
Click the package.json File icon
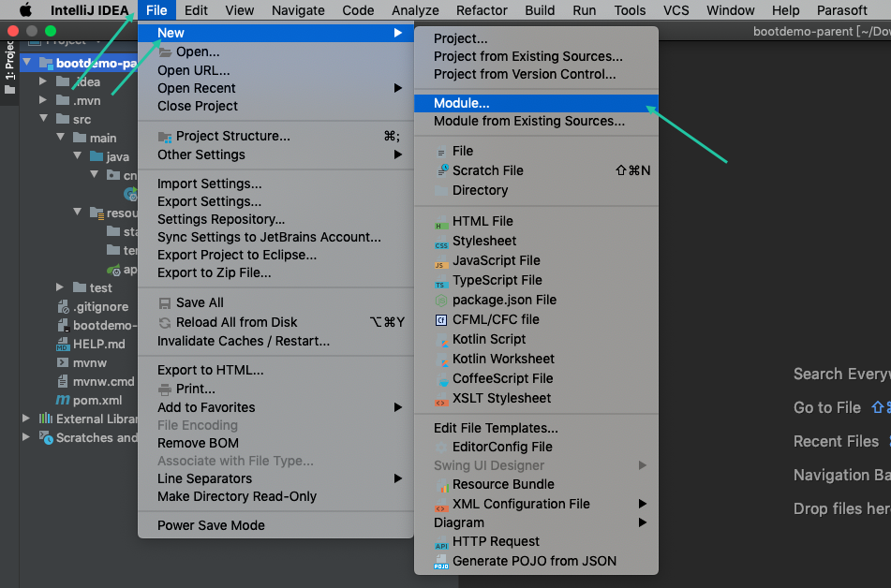(441, 300)
